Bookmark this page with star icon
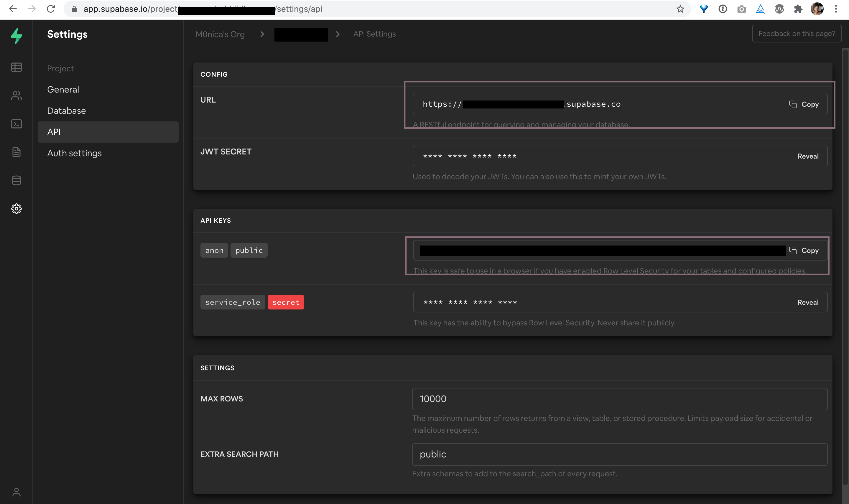The image size is (849, 504). tap(680, 9)
